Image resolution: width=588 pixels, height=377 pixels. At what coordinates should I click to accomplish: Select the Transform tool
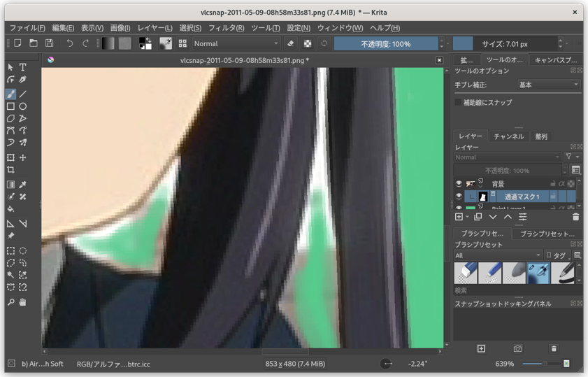tap(11, 157)
